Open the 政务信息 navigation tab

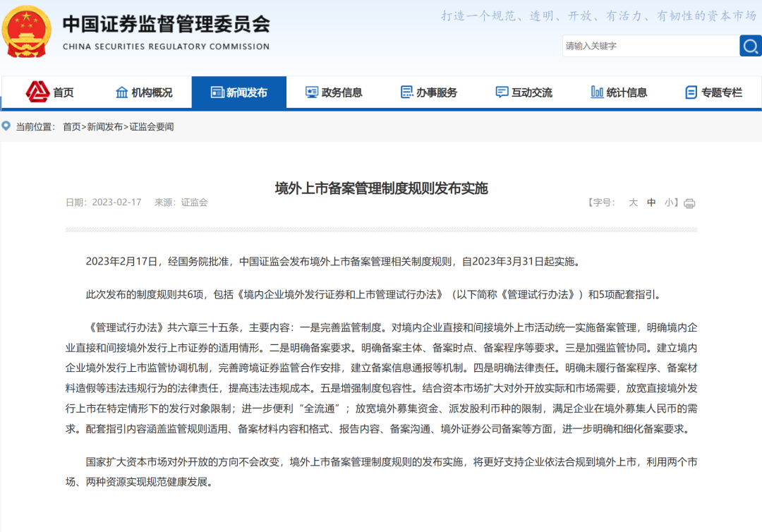(x=334, y=92)
